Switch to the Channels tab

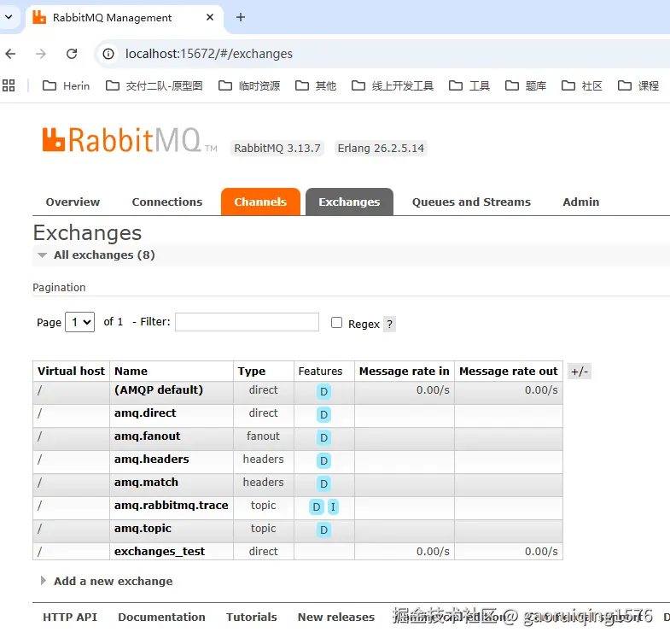pos(260,202)
